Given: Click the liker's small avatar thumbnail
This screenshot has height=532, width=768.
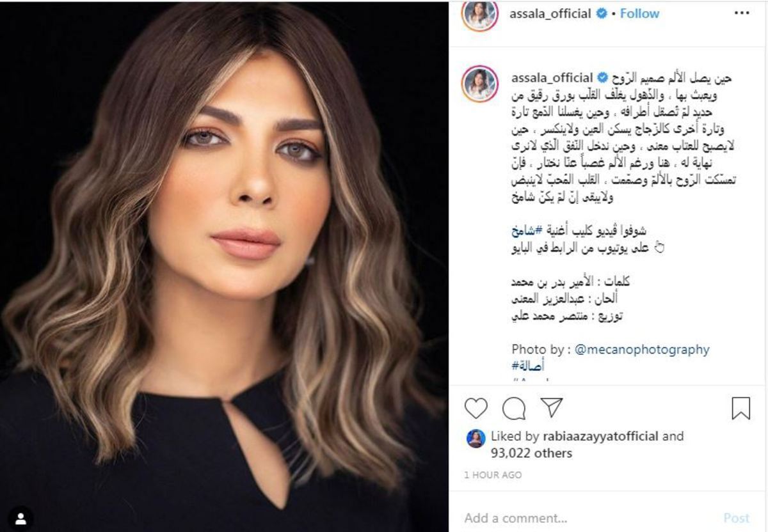Looking at the screenshot, I should click(x=476, y=438).
